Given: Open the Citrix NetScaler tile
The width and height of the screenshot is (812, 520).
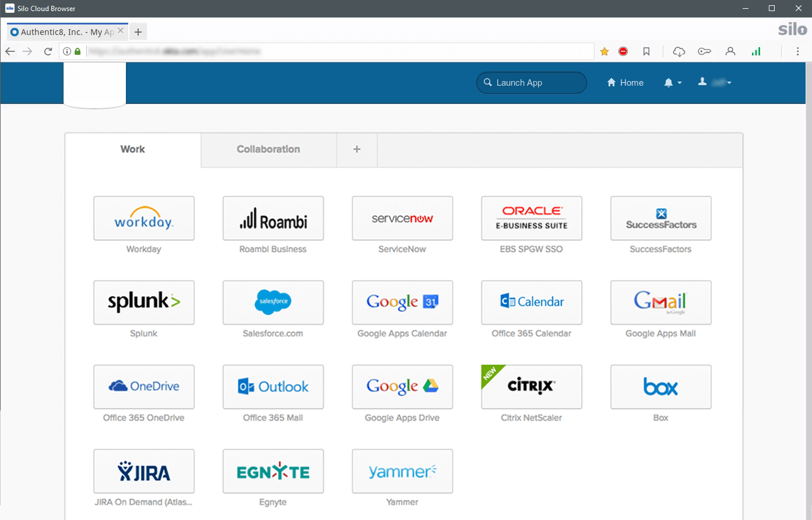Looking at the screenshot, I should coord(532,387).
